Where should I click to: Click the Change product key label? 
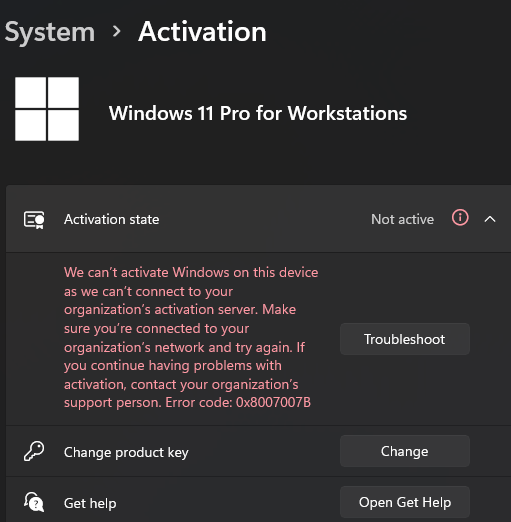tap(126, 452)
